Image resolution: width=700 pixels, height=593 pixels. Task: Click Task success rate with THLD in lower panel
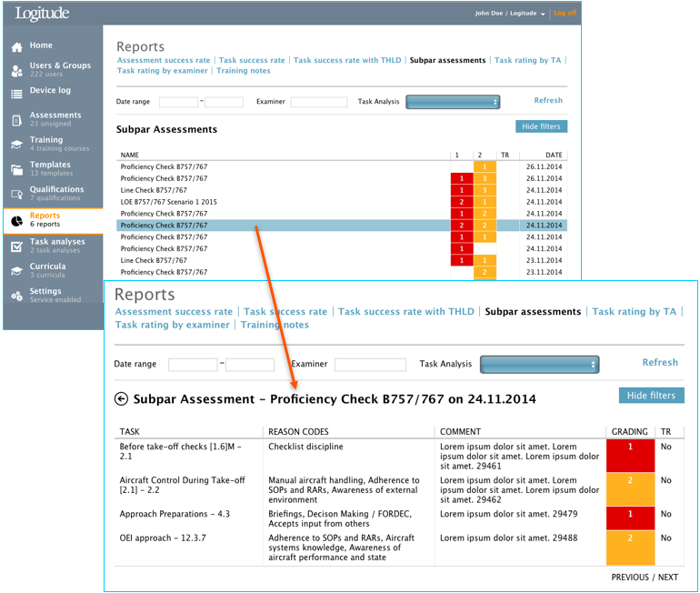coord(405,312)
